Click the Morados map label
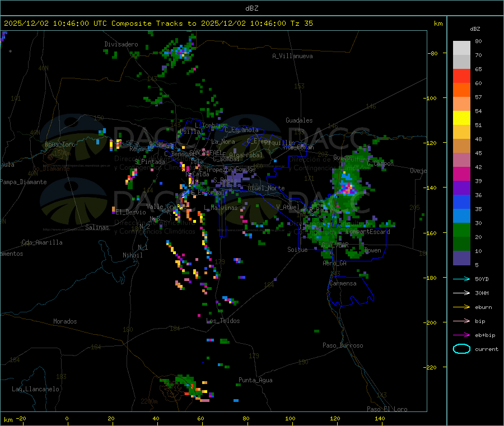Viewport: 504px width, 426px height. pyautogui.click(x=65, y=321)
